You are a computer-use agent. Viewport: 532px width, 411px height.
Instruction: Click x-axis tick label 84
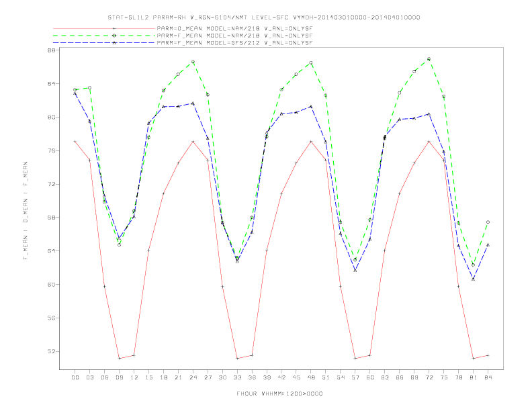coord(488,377)
